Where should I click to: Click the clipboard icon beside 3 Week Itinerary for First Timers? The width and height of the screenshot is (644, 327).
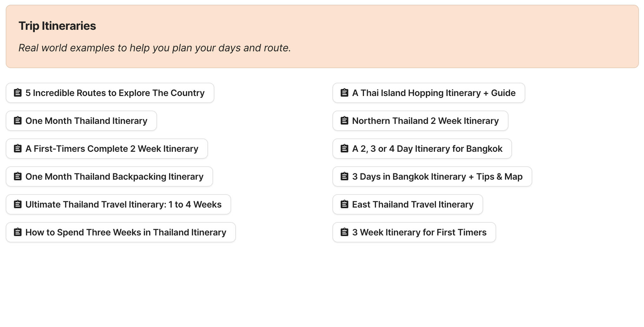(344, 232)
